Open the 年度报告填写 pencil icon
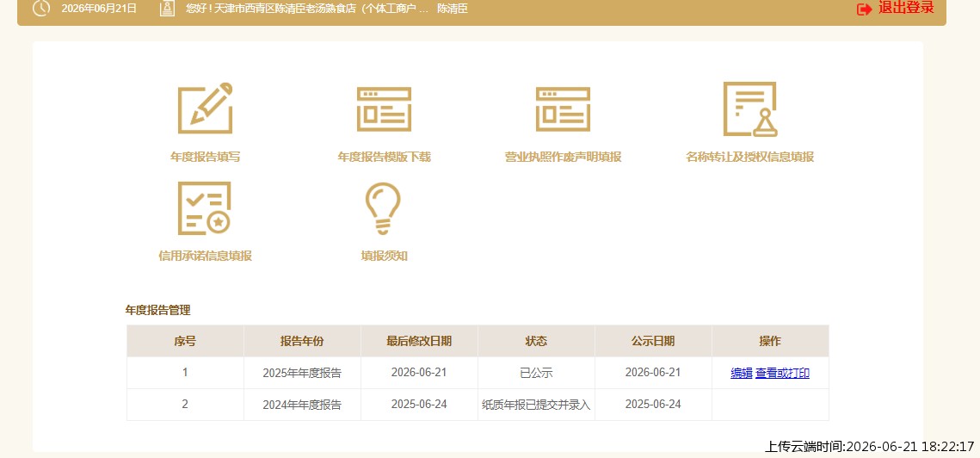This screenshot has width=980, height=458. coord(205,108)
